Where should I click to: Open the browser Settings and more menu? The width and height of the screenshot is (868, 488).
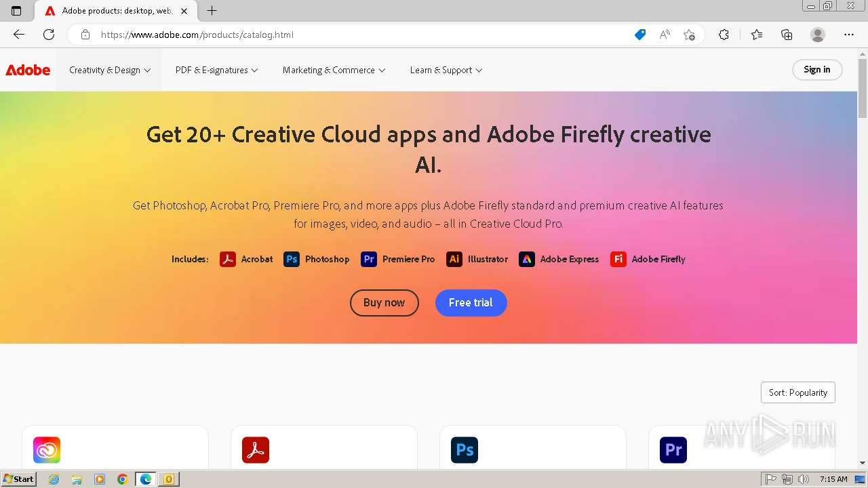849,35
